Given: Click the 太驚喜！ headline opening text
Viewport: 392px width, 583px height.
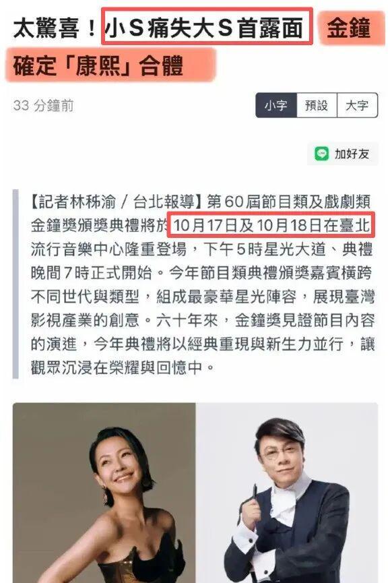Looking at the screenshot, I should coord(56,28).
